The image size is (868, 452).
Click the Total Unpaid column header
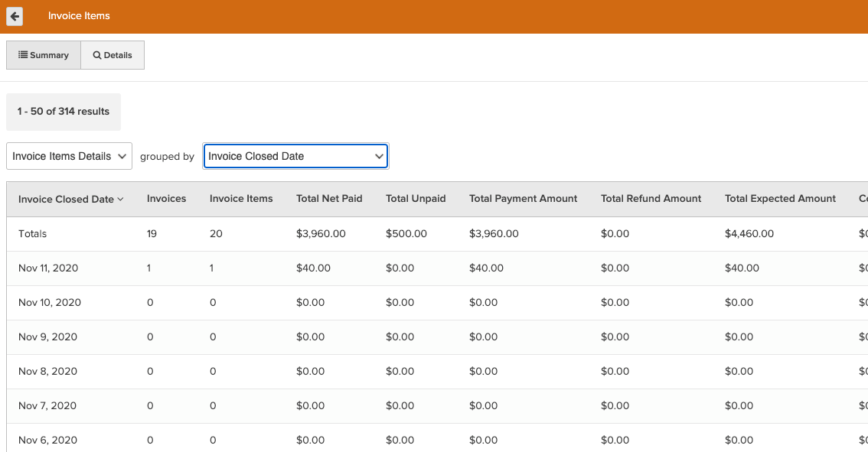416,198
